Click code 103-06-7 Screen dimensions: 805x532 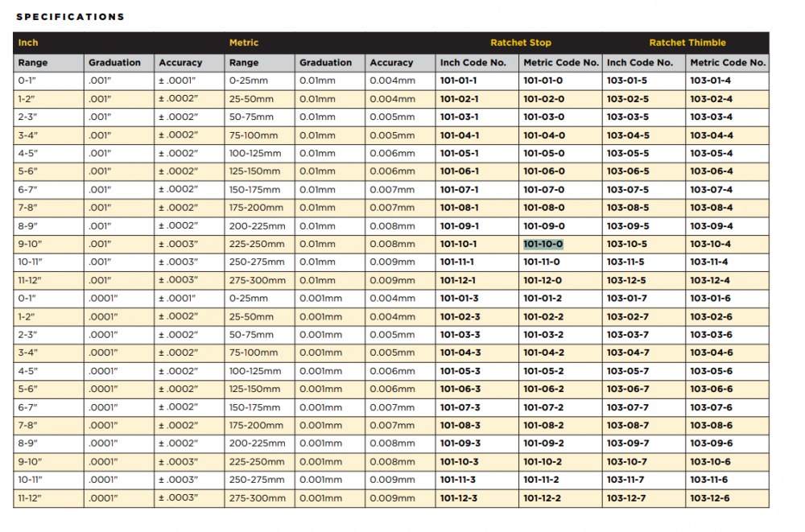point(628,390)
